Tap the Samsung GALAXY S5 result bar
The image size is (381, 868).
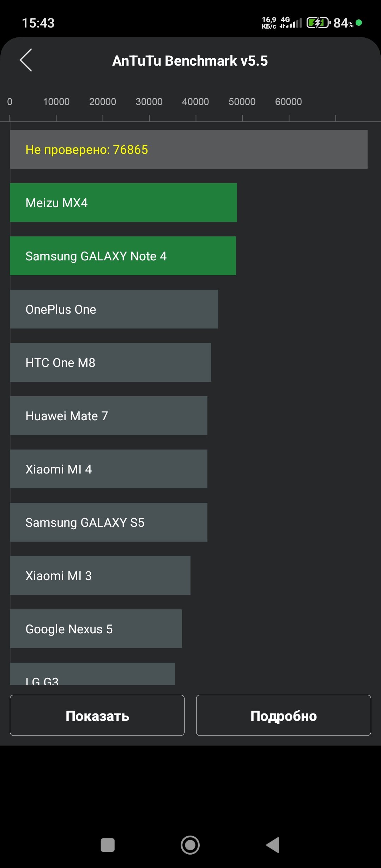[x=108, y=522]
